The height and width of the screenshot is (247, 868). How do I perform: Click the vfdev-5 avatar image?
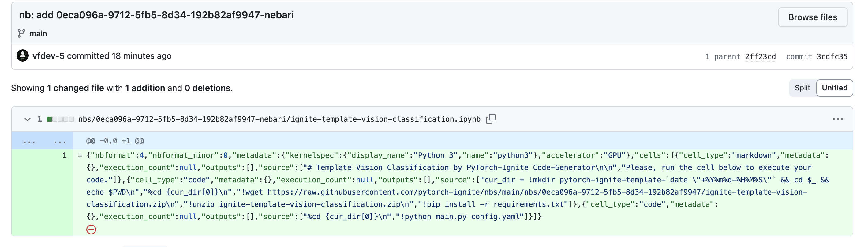(23, 56)
